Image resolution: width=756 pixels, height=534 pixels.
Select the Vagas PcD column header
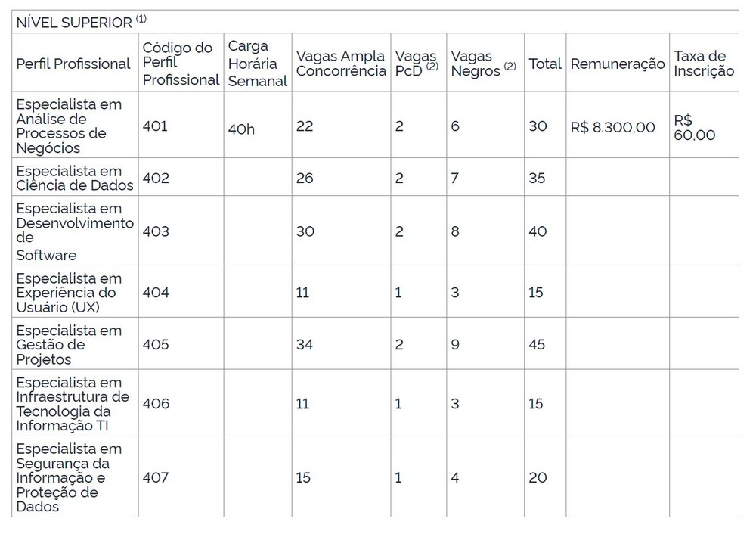(417, 64)
